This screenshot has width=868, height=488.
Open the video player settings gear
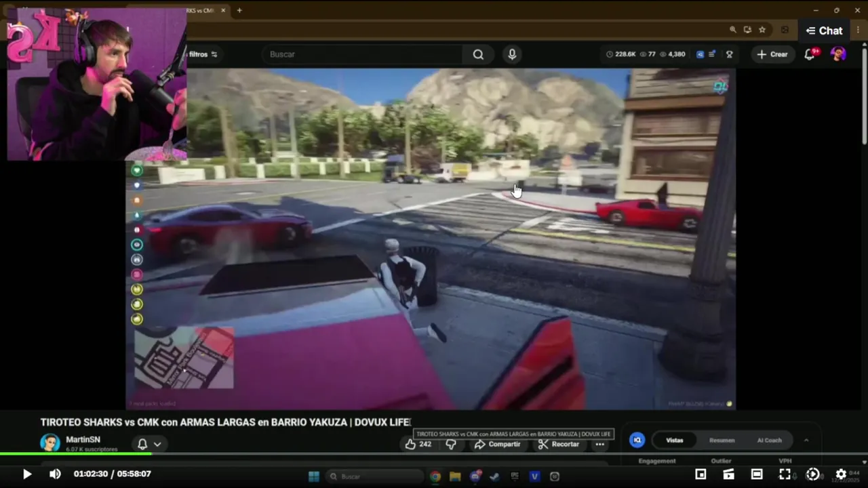[x=841, y=474]
